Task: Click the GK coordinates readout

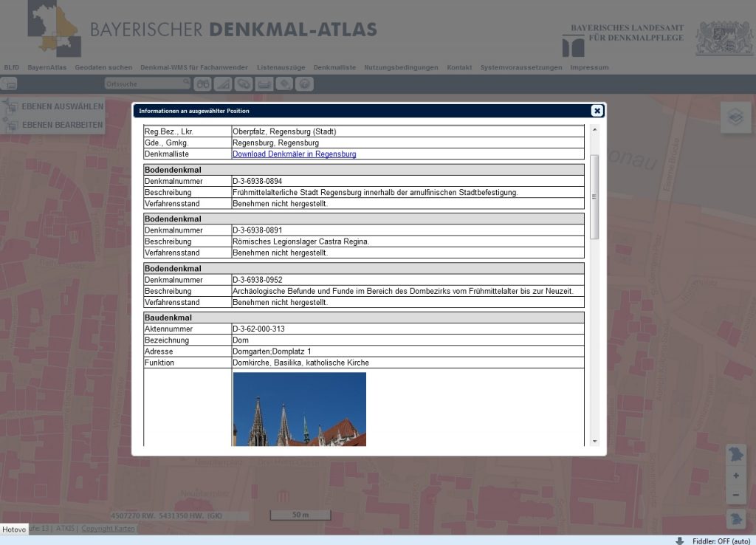Action: tap(166, 515)
